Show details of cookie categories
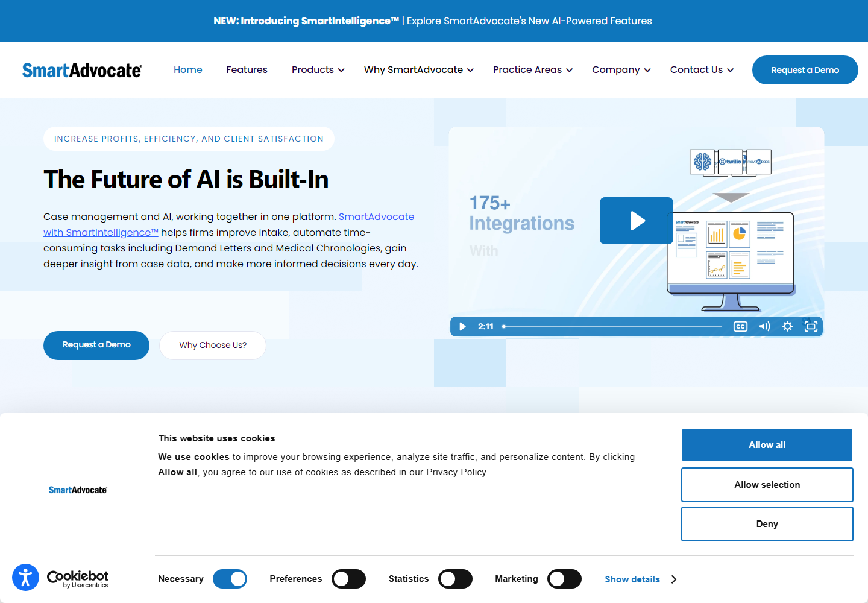This screenshot has height=603, width=868. click(641, 579)
